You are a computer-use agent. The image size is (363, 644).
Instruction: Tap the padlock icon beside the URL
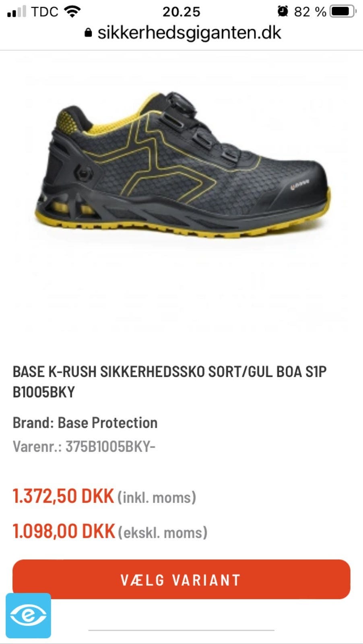[x=88, y=33]
